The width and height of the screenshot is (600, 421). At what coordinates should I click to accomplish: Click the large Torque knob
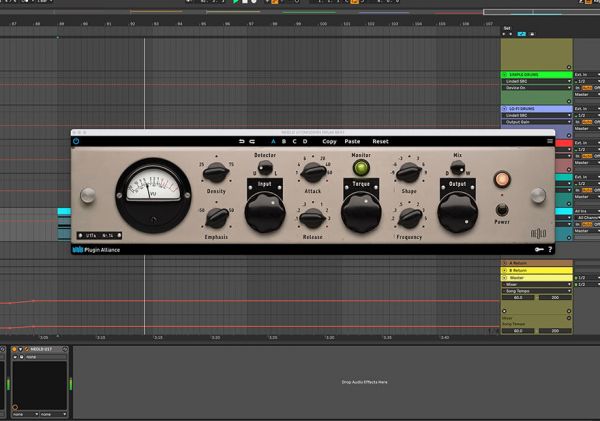(x=361, y=213)
